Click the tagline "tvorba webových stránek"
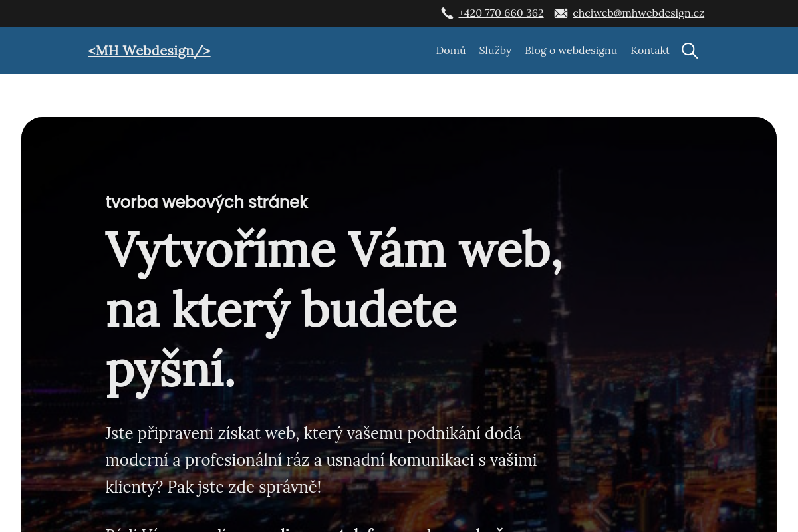This screenshot has width=798, height=532. pyautogui.click(x=206, y=202)
